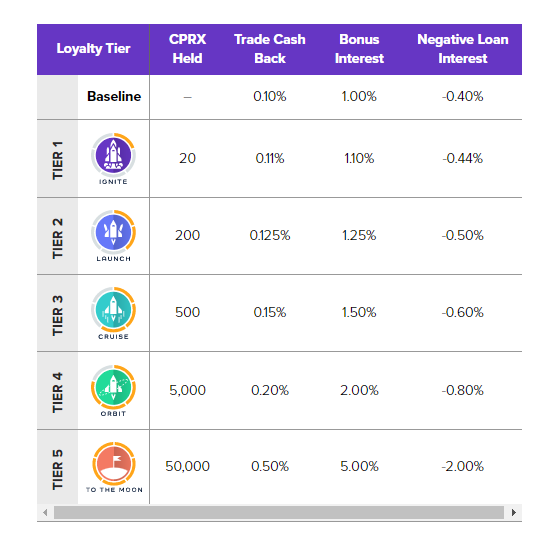Click the Negative Loan Interest header
This screenshot has width=549, height=539.
tap(463, 49)
